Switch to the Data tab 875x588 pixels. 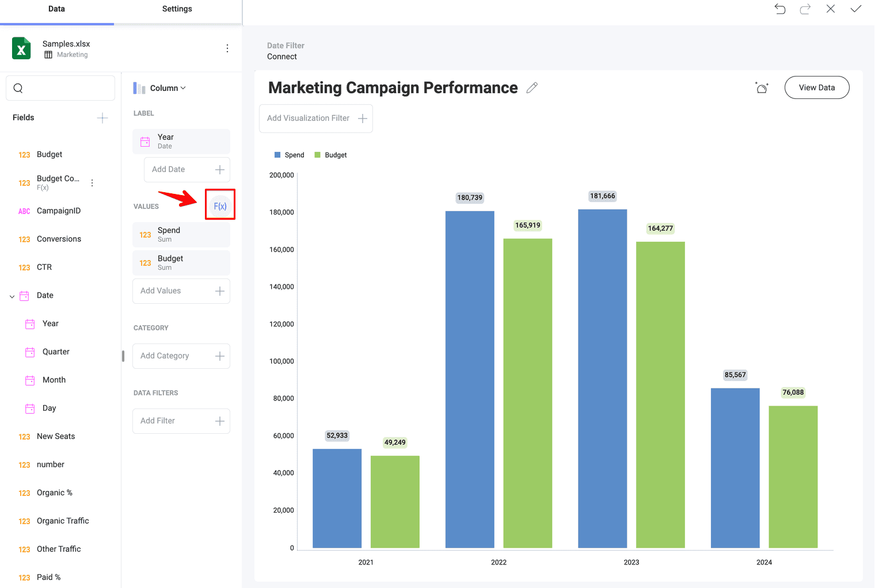click(56, 9)
